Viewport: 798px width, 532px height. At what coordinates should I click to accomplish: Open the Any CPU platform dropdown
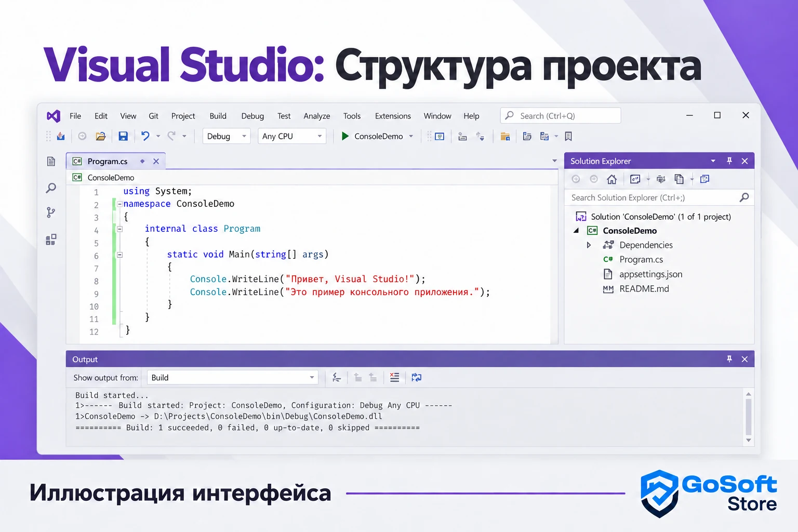[x=292, y=136]
